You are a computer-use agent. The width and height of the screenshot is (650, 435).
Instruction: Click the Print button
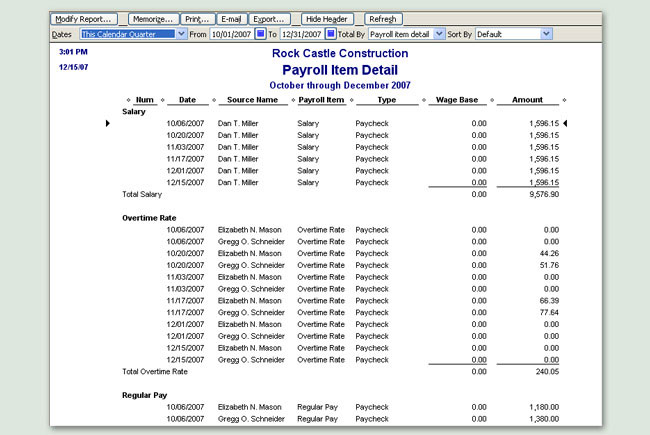pos(197,19)
